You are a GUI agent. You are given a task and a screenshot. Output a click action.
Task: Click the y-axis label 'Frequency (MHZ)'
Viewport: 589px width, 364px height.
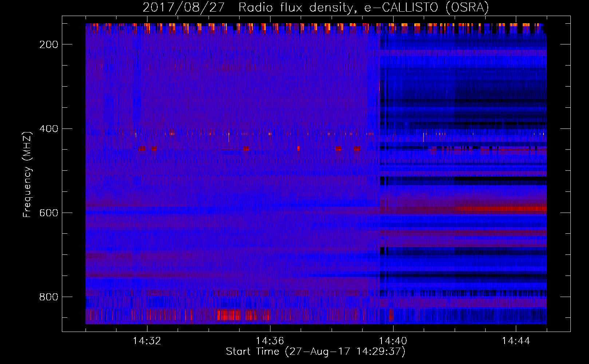point(27,174)
